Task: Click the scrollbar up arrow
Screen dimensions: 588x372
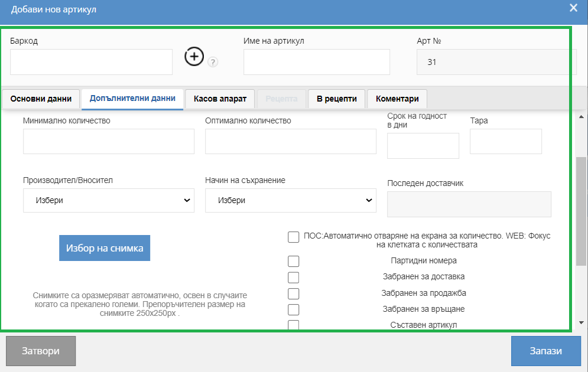Action: pyautogui.click(x=581, y=117)
